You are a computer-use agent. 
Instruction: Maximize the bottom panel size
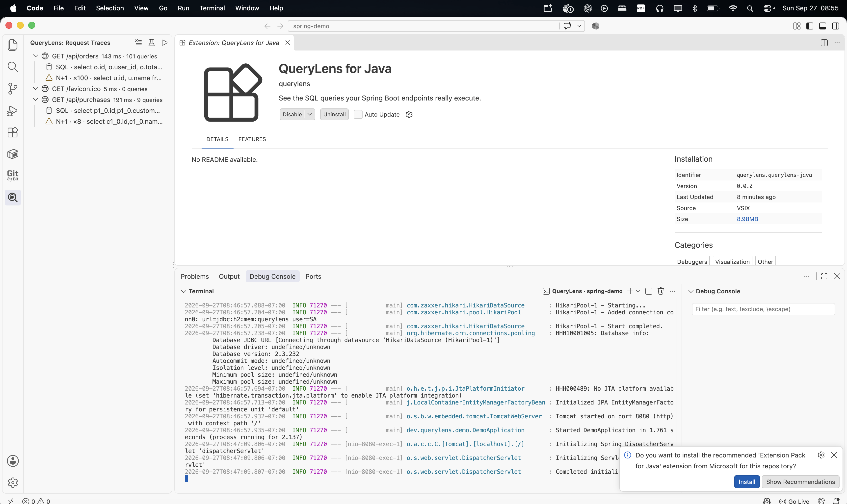pyautogui.click(x=824, y=277)
